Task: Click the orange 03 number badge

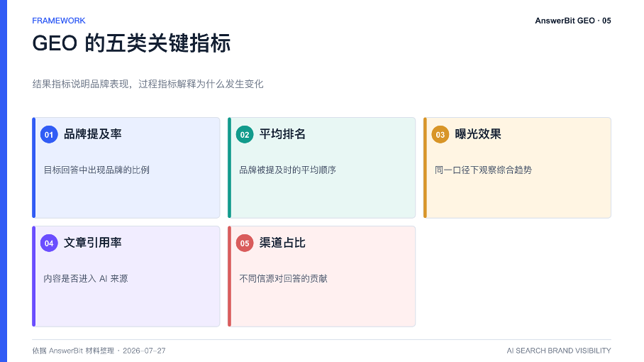Action: [x=440, y=134]
